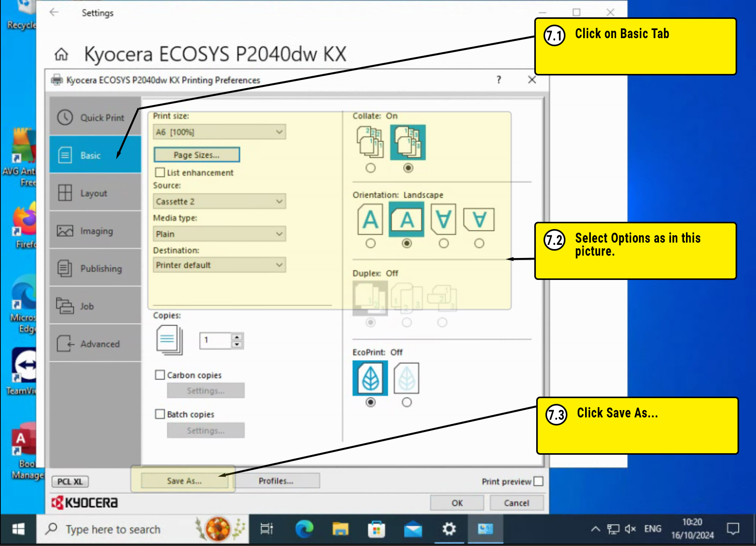
Task: Click the Page Sizes... button
Action: coord(197,155)
